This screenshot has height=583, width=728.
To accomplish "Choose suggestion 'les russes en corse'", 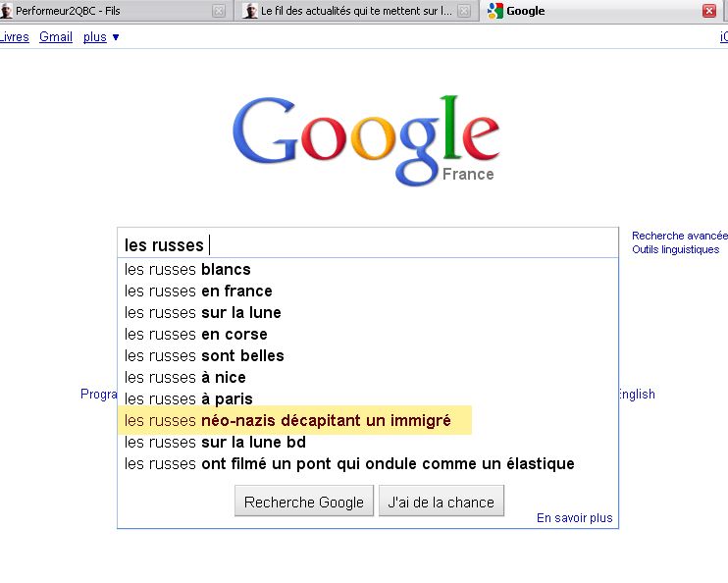I will [x=196, y=334].
